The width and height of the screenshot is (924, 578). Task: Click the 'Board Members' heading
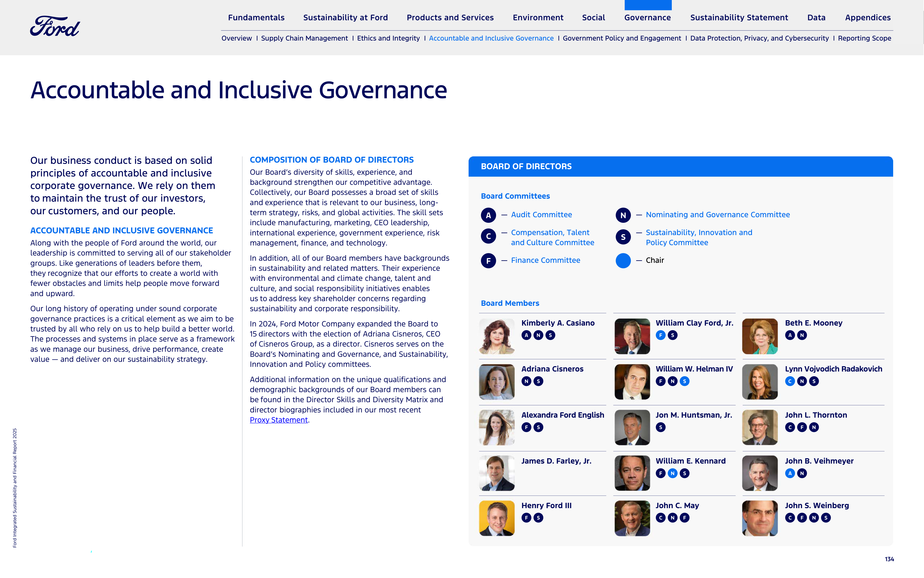510,303
